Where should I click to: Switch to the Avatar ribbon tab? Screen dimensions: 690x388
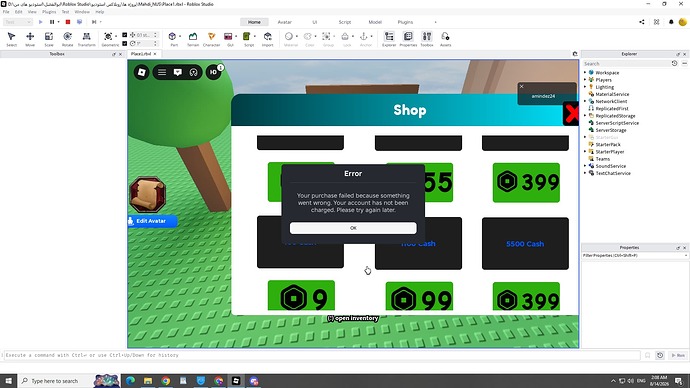[284, 22]
